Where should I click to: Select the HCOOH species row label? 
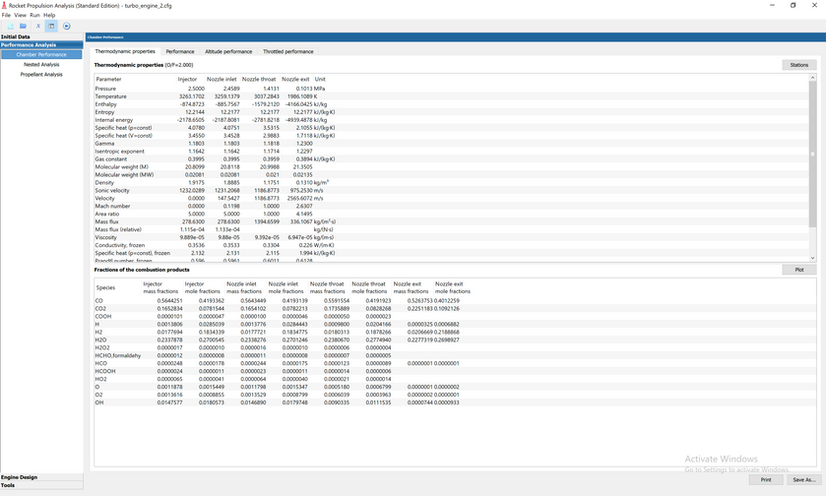[x=105, y=371]
